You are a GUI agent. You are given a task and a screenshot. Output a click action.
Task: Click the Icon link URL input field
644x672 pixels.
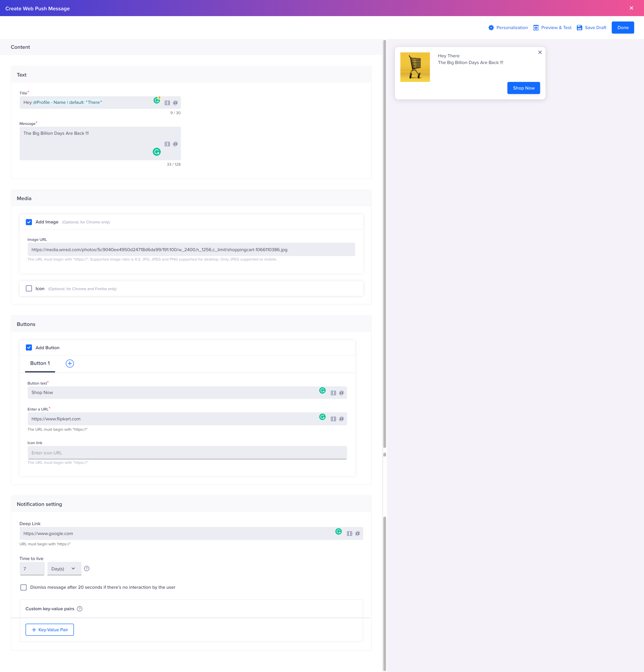point(187,453)
